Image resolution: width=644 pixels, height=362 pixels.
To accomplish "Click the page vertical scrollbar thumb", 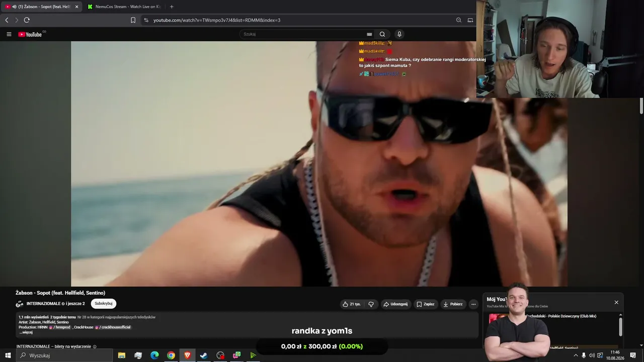I will tap(641, 107).
